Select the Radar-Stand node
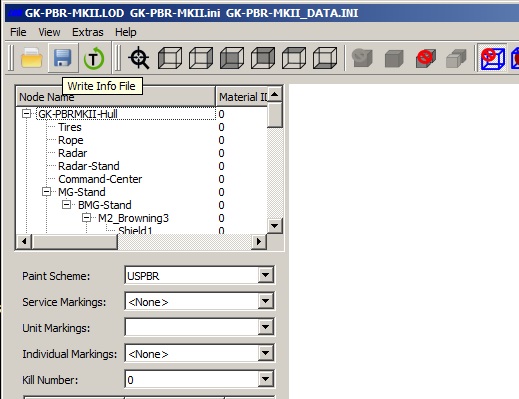519x399 pixels. [x=89, y=166]
